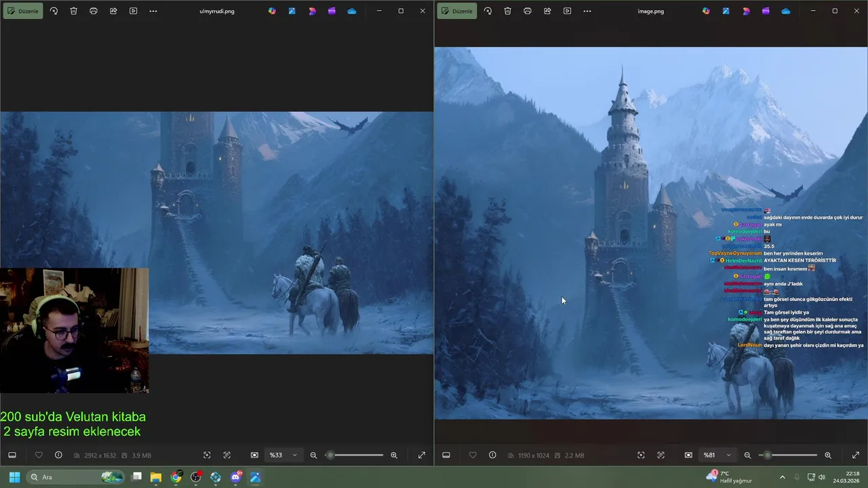Screen dimensions: 868x488
Task: Zoom out on ulmyrrudi.png
Action: coord(313,455)
